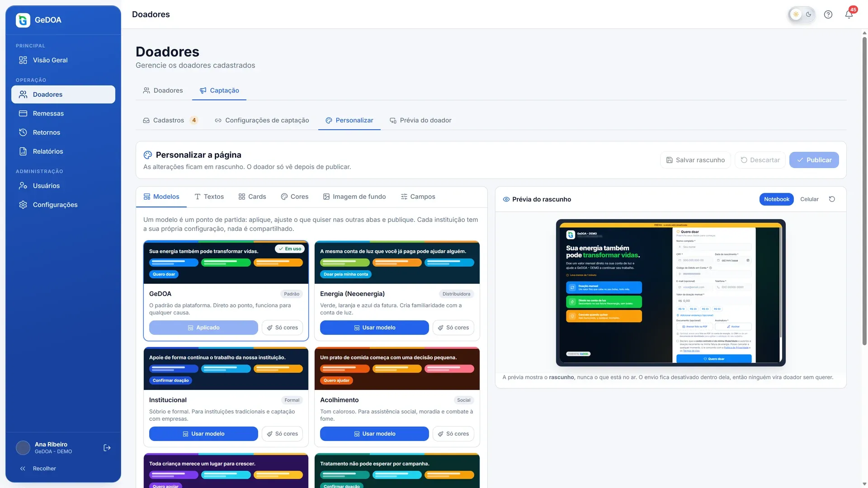Open the help question-mark icon

coord(828,14)
